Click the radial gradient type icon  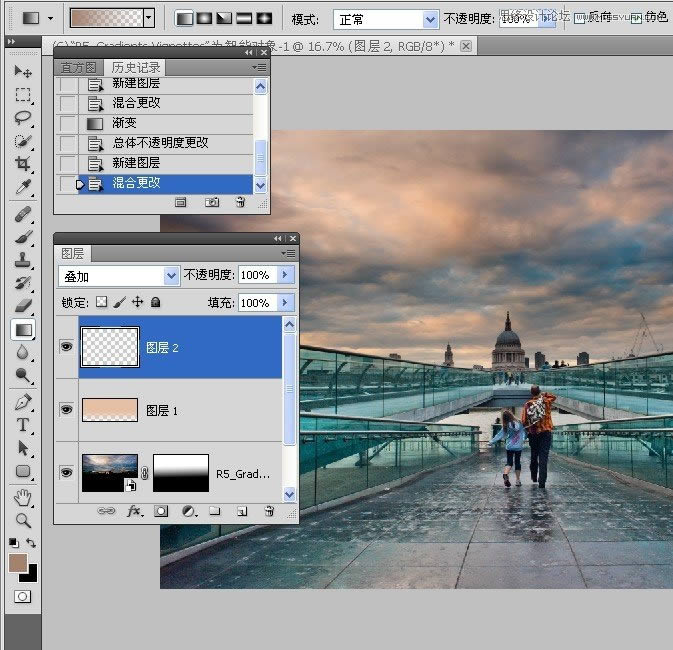click(x=205, y=18)
